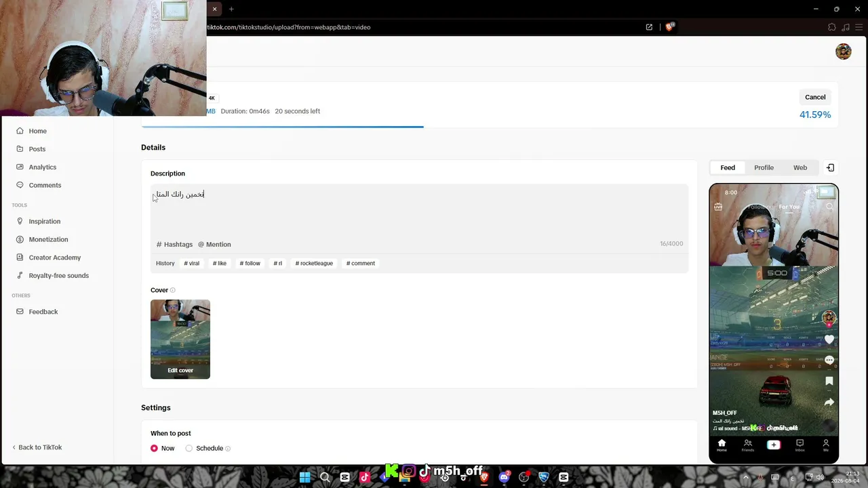Screen dimensions: 868x488
Task: Click the Cover info icon
Action: pyautogui.click(x=172, y=290)
